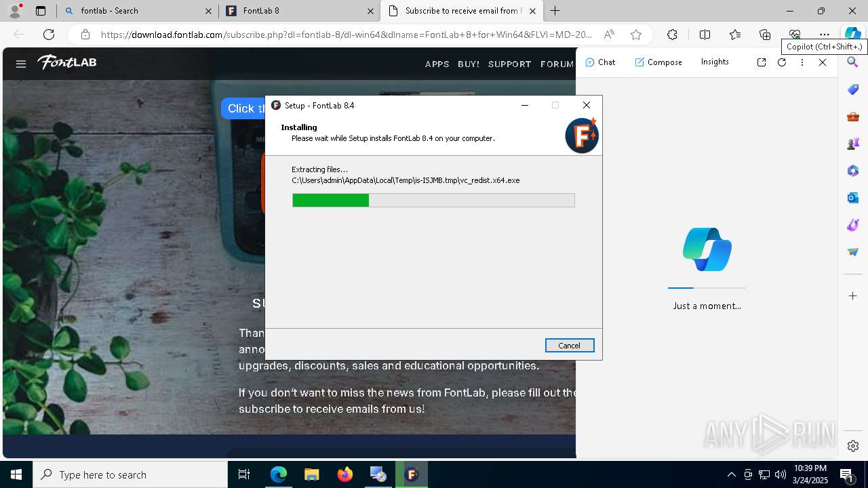Open the clock showing 10:39 PM
868x488 pixels.
[x=809, y=474]
